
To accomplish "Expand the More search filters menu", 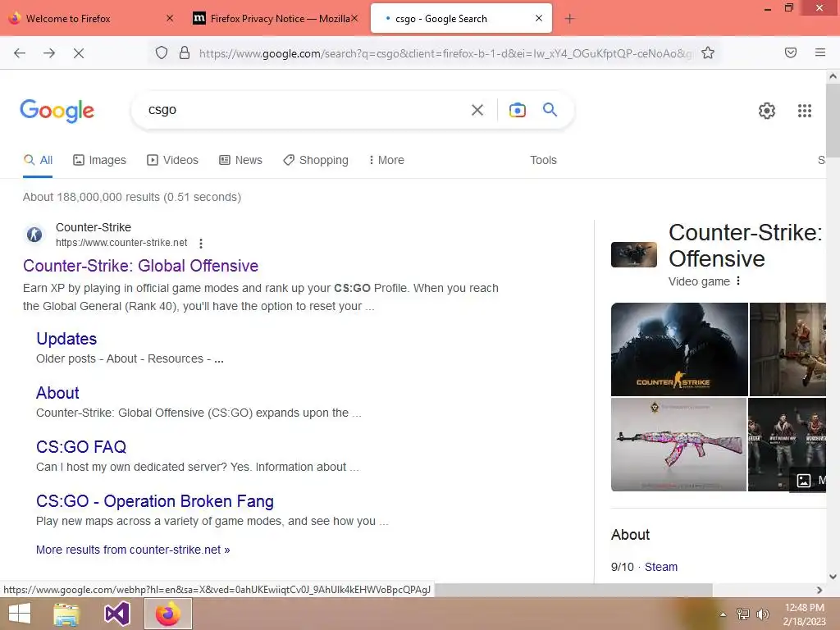I will click(386, 160).
